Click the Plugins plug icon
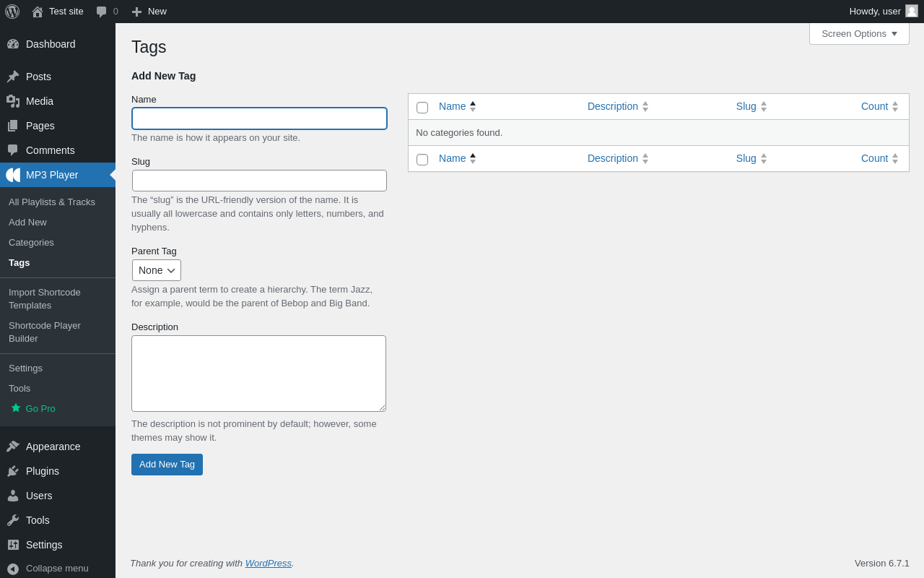The width and height of the screenshot is (924, 578). tap(13, 471)
